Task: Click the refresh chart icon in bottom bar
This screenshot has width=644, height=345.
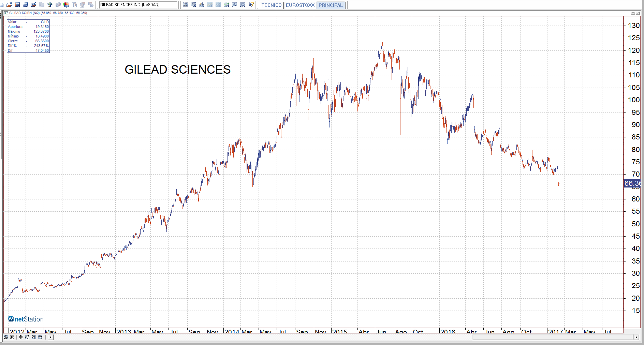Action: click(6, 337)
